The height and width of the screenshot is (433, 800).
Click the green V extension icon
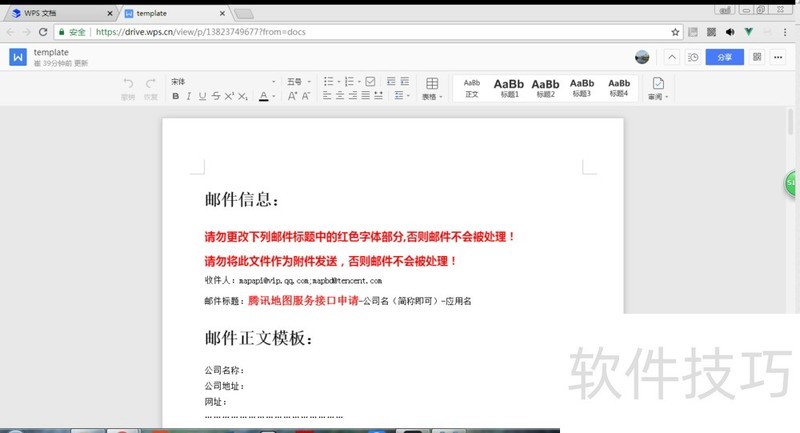748,32
